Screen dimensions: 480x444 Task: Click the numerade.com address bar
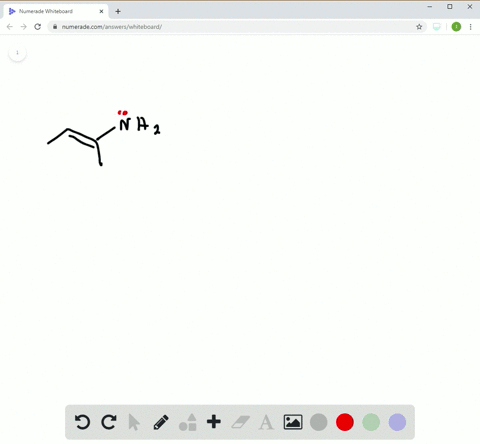(233, 27)
